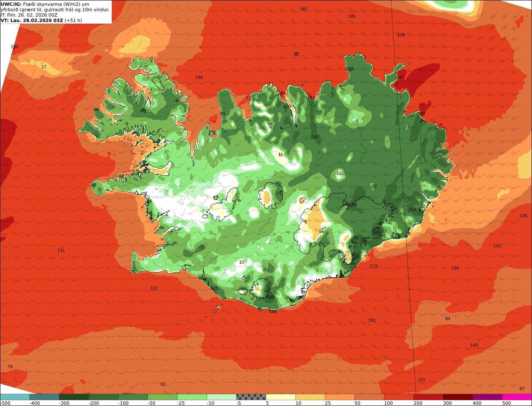This screenshot has width=532, height=406.
Task: Click the '-88' value in the Westfjords
Action: [143, 110]
